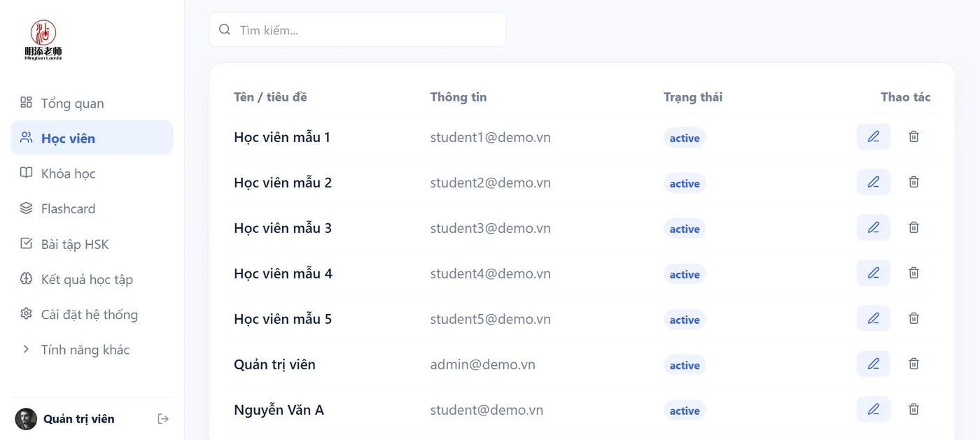The height and width of the screenshot is (440, 980).
Task: Delete the admin@demo.vn row
Action: (x=913, y=364)
